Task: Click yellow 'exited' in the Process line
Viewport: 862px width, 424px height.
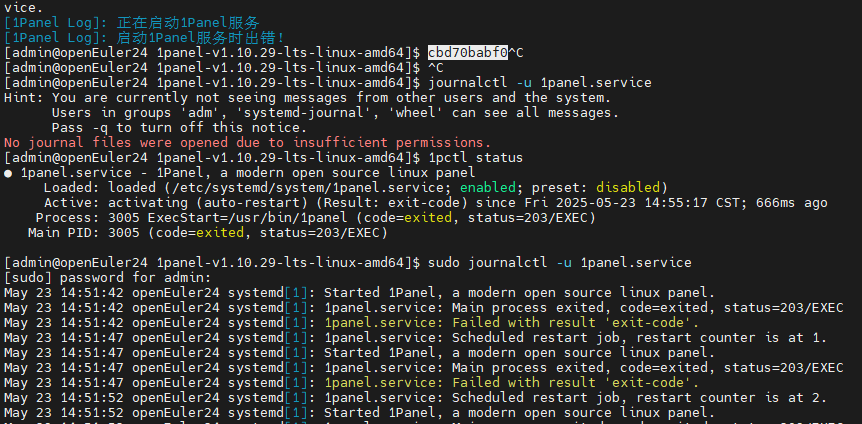Action: (x=428, y=218)
